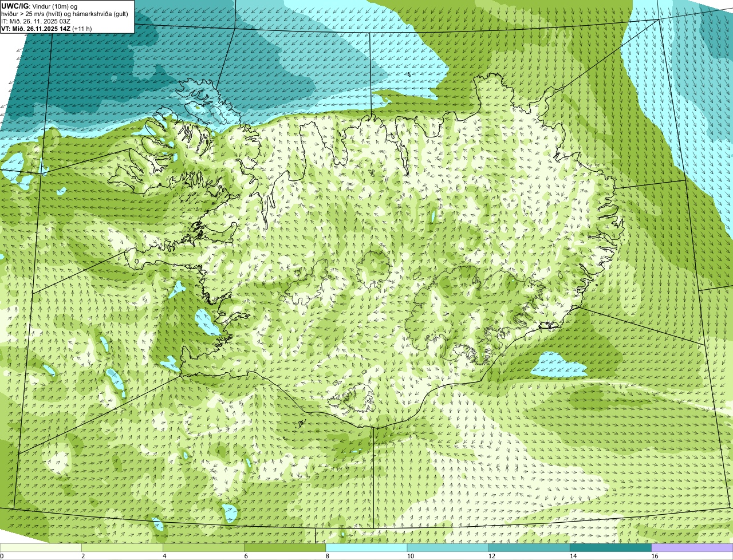The image size is (733, 560).
Task: Select the darker green 6–8 m/s swatch
Action: pyautogui.click(x=285, y=548)
